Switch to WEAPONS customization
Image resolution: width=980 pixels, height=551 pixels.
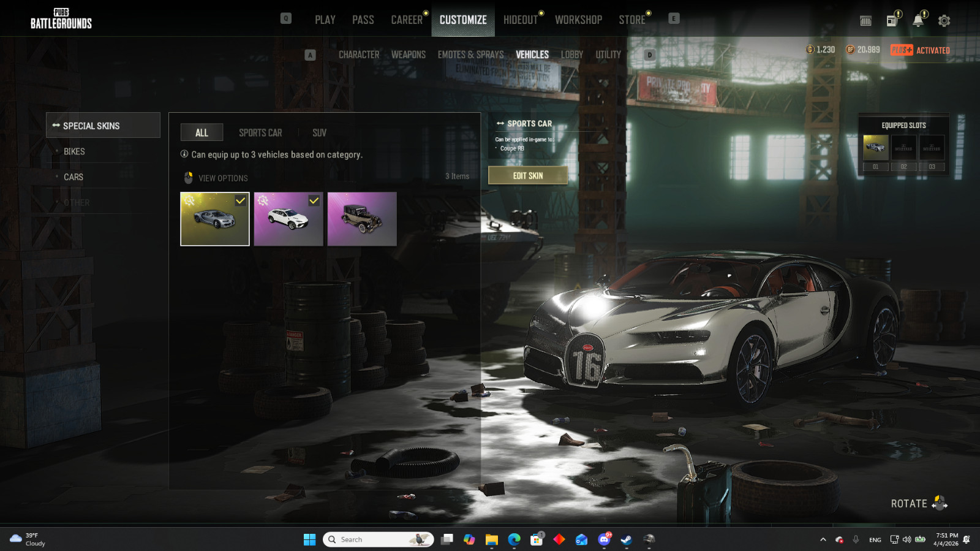pos(409,55)
